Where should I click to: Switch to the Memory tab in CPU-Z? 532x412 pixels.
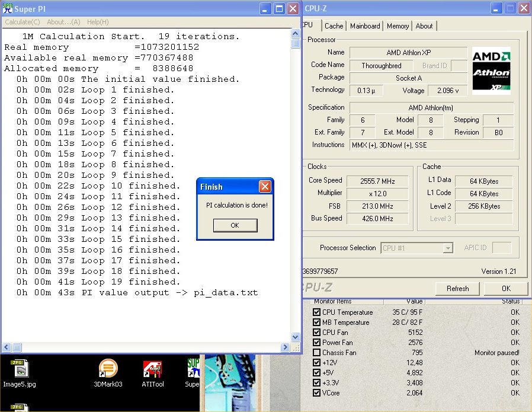(x=398, y=26)
